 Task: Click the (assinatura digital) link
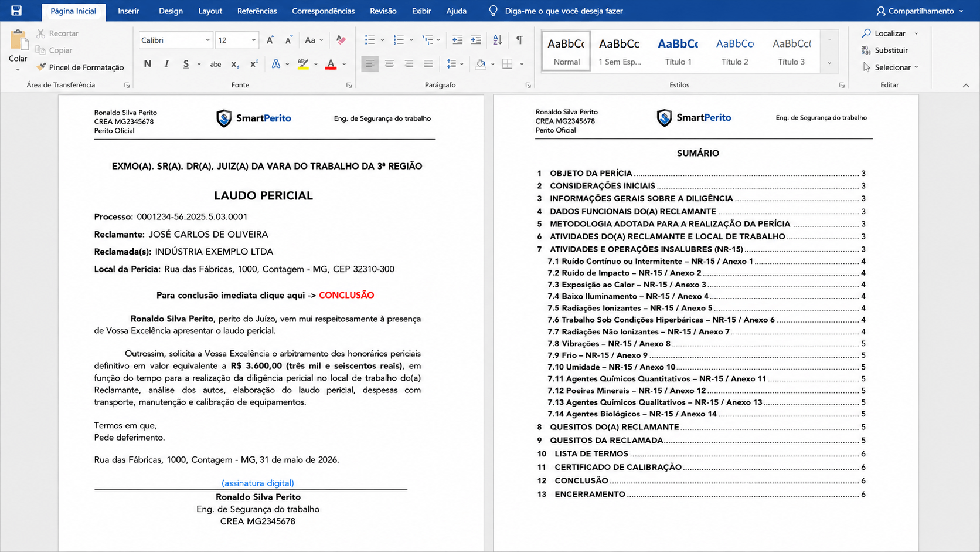[258, 483]
